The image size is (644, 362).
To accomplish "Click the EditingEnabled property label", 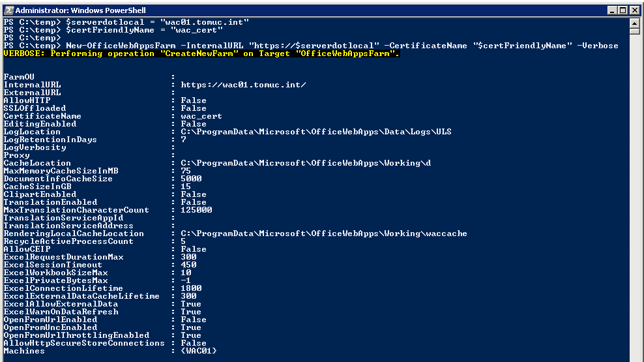I will [x=40, y=124].
